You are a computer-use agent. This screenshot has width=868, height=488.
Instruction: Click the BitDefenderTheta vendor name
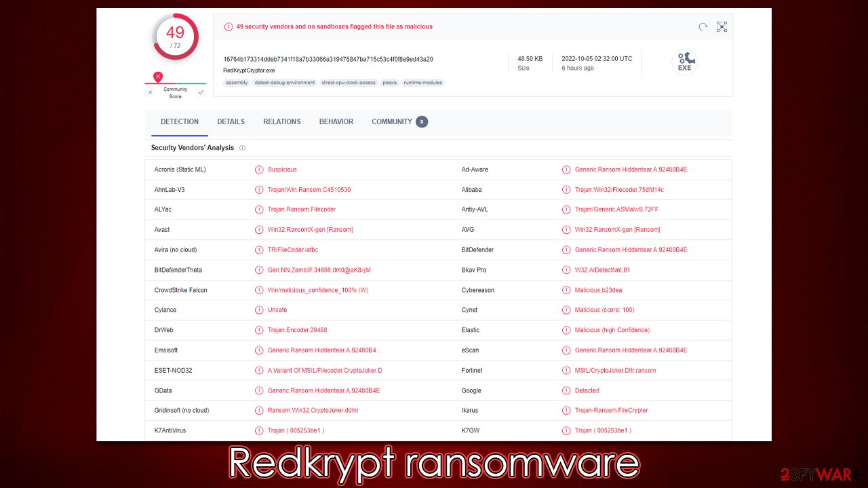coord(178,270)
